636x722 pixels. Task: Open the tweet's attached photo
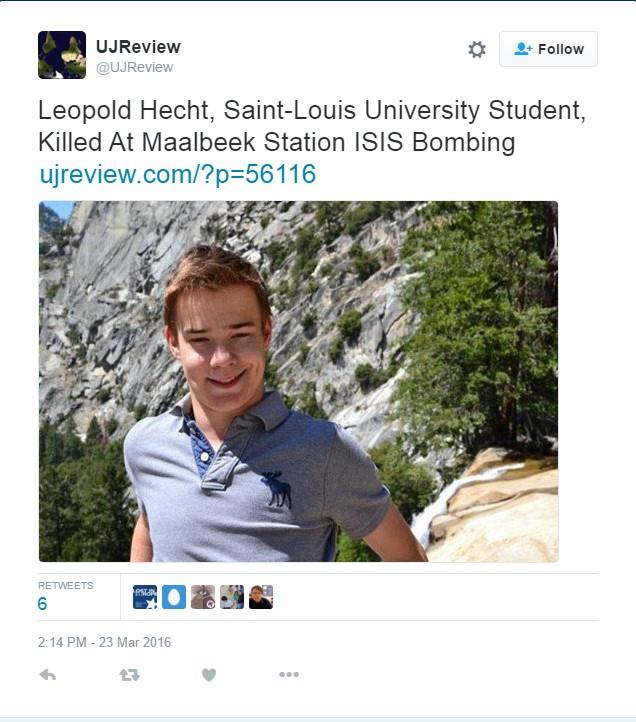pos(298,381)
